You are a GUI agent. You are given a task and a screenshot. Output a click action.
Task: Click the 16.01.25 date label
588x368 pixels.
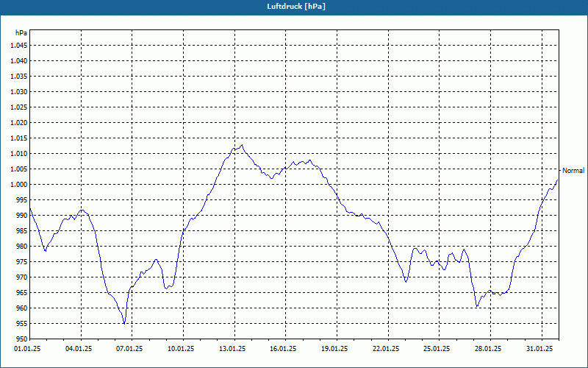coord(283,349)
